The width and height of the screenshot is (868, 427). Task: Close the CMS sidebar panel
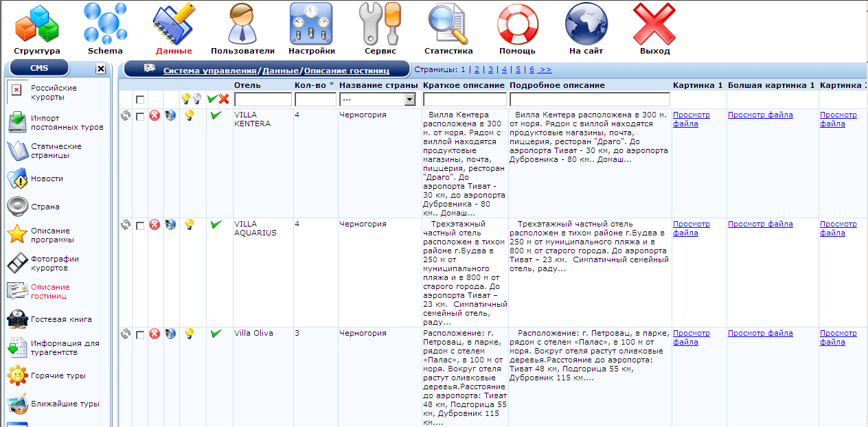click(x=100, y=69)
